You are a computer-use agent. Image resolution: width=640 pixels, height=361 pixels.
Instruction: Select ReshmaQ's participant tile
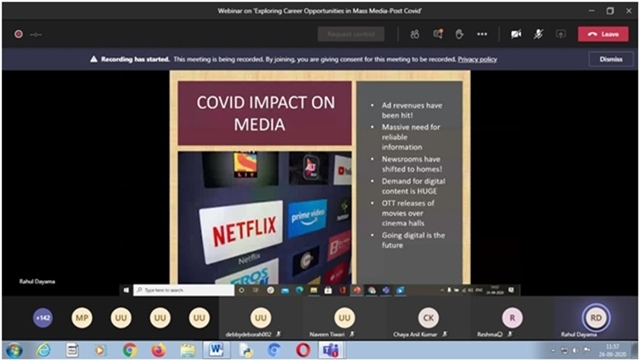(512, 319)
